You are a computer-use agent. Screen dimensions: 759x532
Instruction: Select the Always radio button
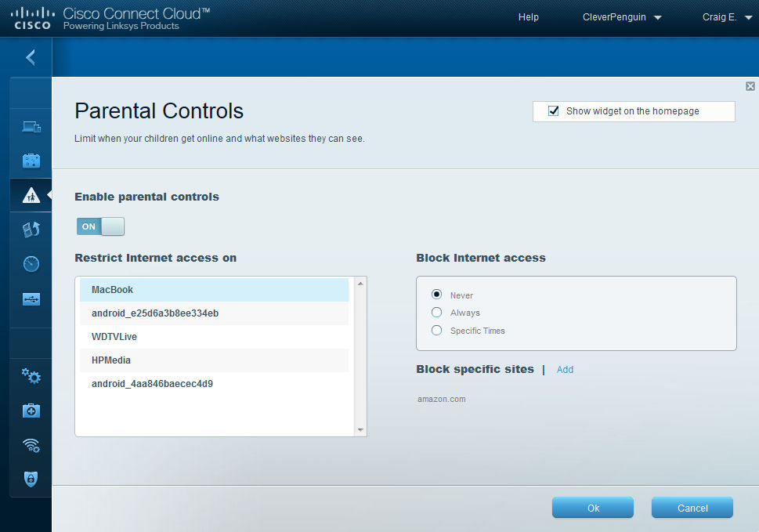[x=436, y=313]
